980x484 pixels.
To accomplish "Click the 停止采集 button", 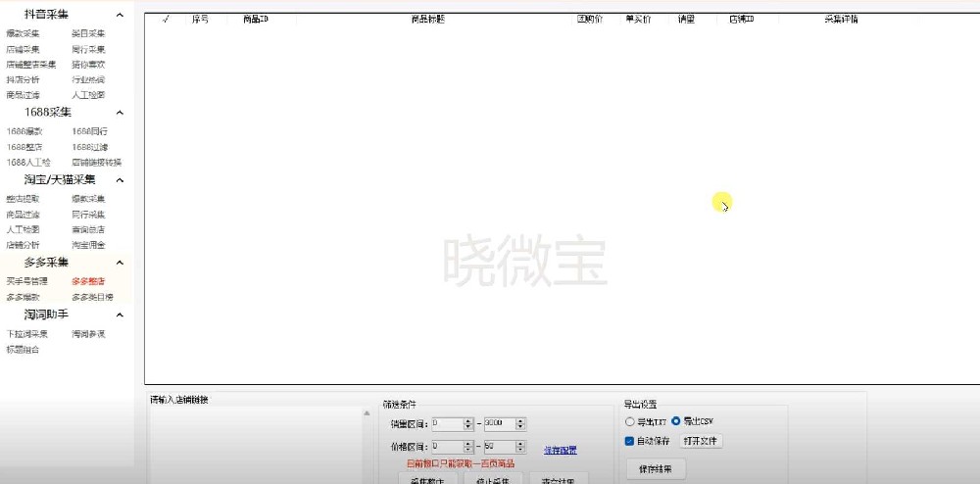I will click(493, 479).
